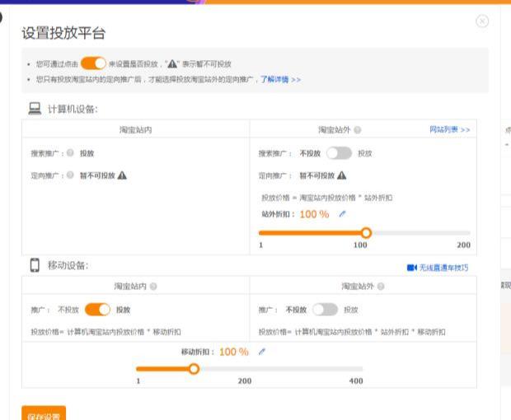The height and width of the screenshot is (420, 511).
Task: Edit 移动折扣 percentage with pencil icon
Action: 262,352
